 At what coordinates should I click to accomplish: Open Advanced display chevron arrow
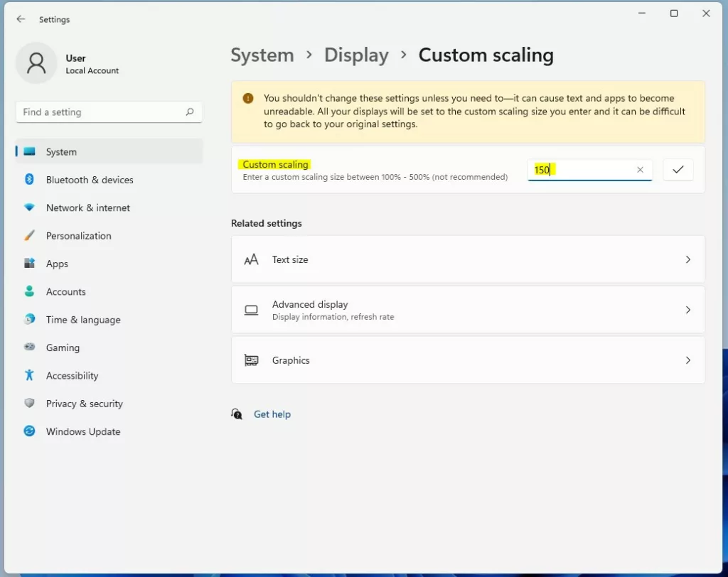(x=687, y=310)
